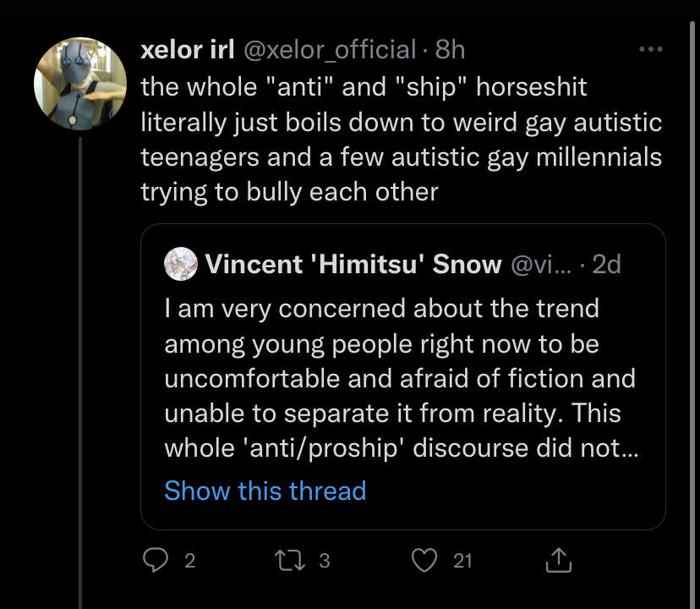This screenshot has width=700, height=609.
Task: Click the @xelor_official handle
Action: click(x=330, y=50)
